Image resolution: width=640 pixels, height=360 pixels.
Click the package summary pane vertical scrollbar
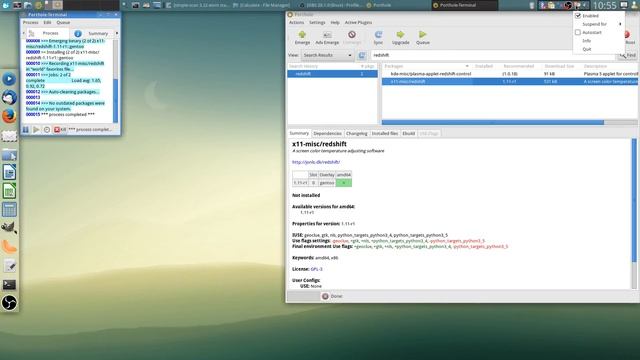click(634, 200)
